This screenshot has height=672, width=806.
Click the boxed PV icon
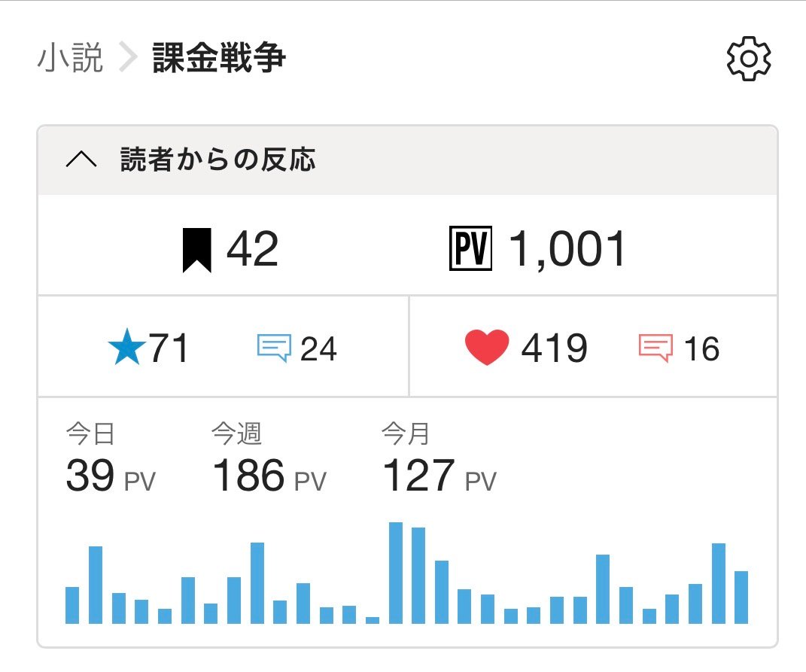pos(470,251)
